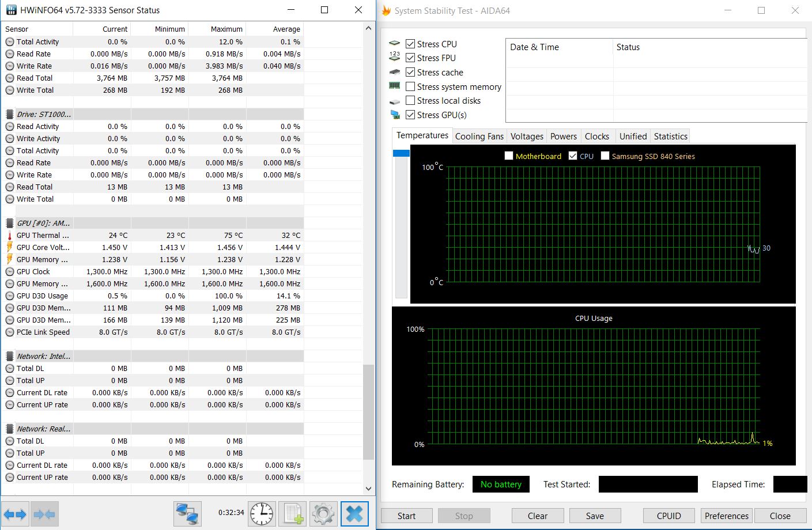Click the sensor list scroll-up arrow
Viewport: 812px width, 530px height.
(x=369, y=28)
